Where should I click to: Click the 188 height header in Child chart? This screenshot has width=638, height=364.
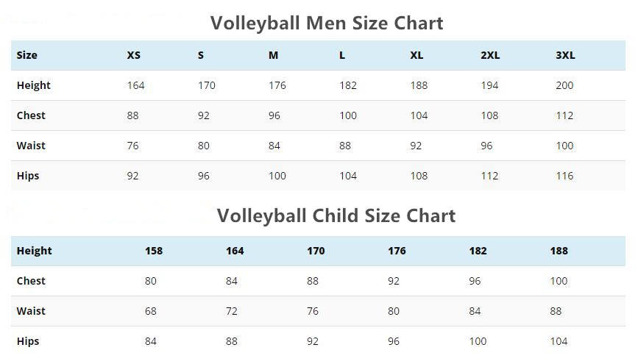click(x=559, y=251)
